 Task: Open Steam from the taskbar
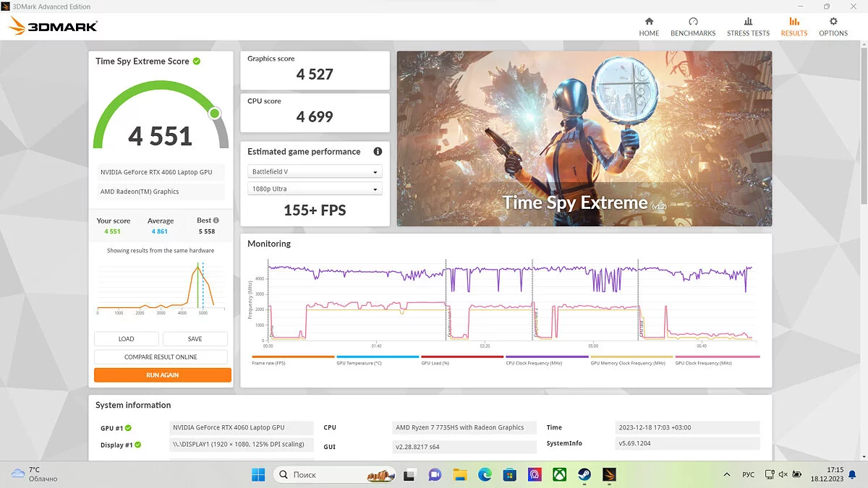point(584,474)
